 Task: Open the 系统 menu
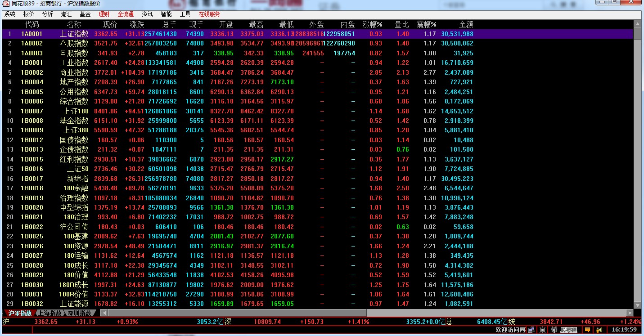10,14
